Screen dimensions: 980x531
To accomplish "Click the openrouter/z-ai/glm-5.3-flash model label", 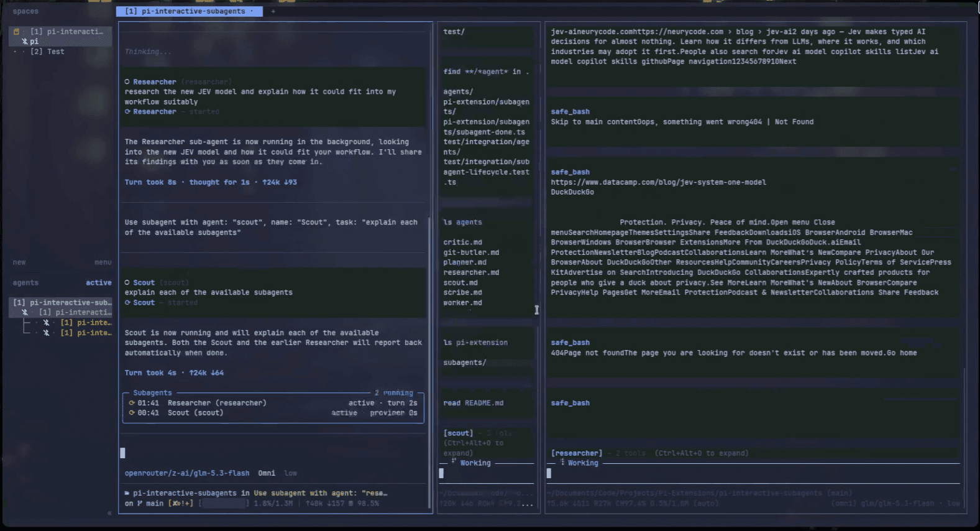I will [x=187, y=473].
